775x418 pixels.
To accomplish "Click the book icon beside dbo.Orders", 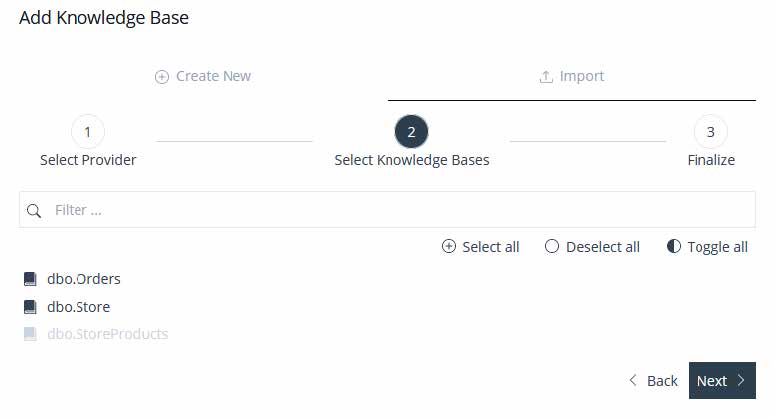I will point(30,279).
